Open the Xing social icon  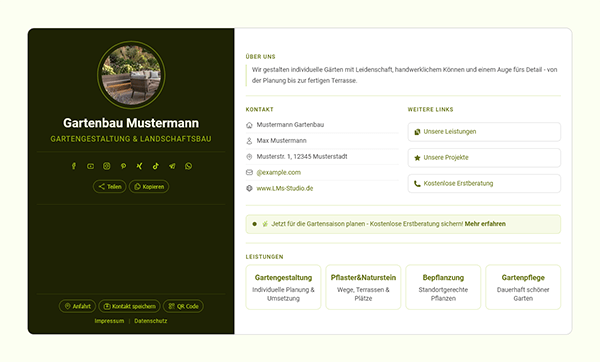(139, 166)
